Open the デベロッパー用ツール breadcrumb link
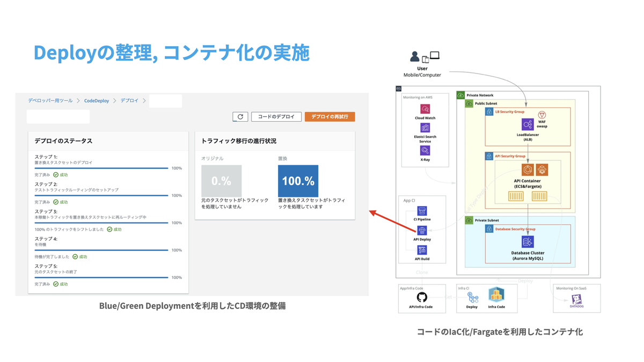The image size is (644, 362). point(50,101)
